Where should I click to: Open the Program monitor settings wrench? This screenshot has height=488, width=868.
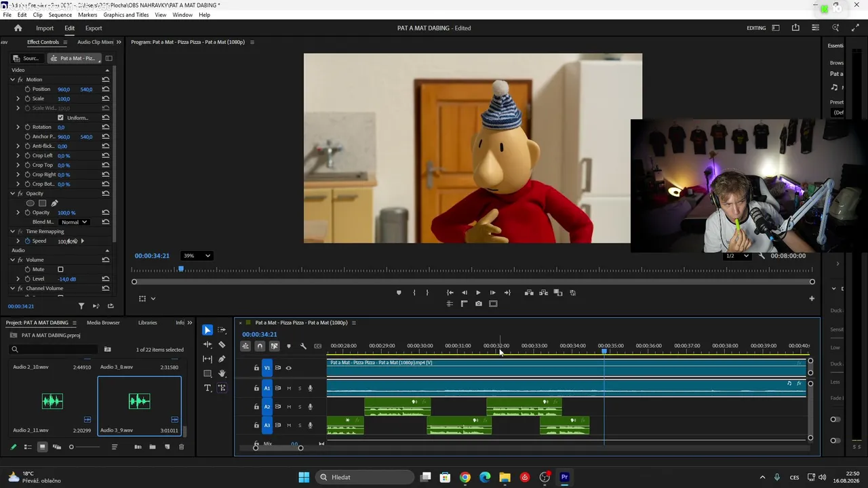click(762, 256)
